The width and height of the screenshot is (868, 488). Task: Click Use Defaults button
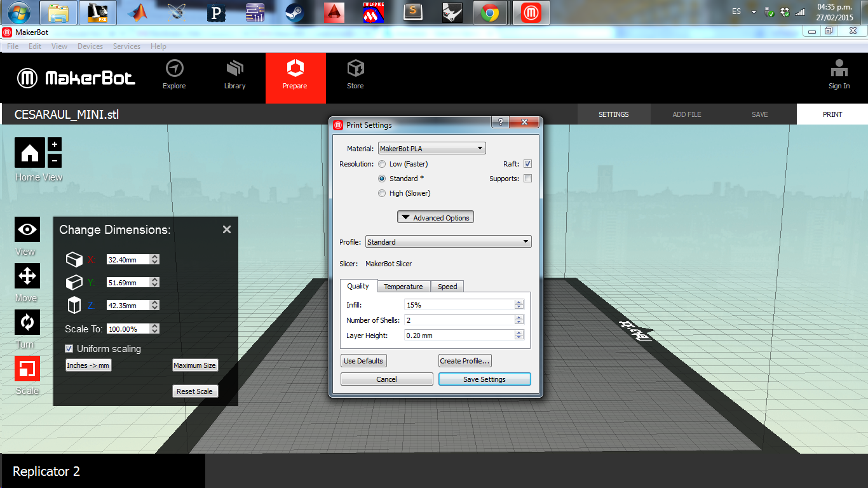[x=363, y=361]
